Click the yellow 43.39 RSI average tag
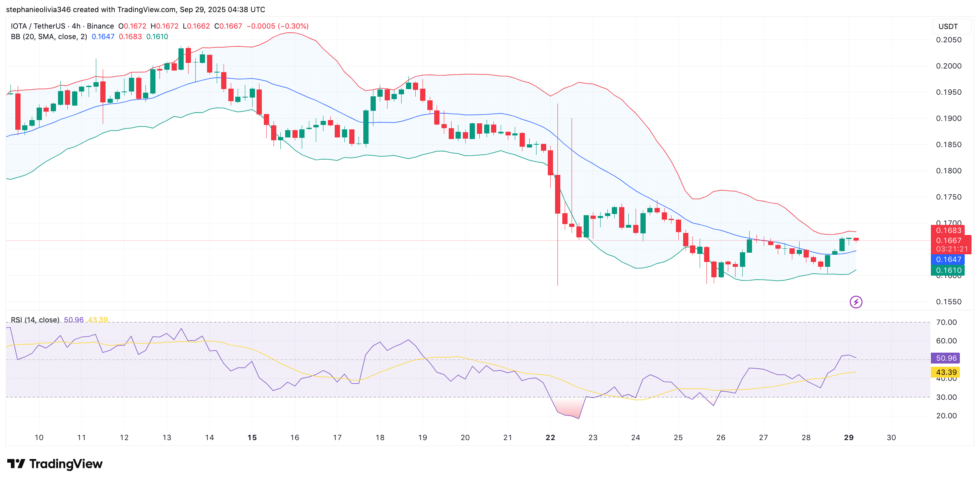The height and width of the screenshot is (482, 980). (945, 372)
